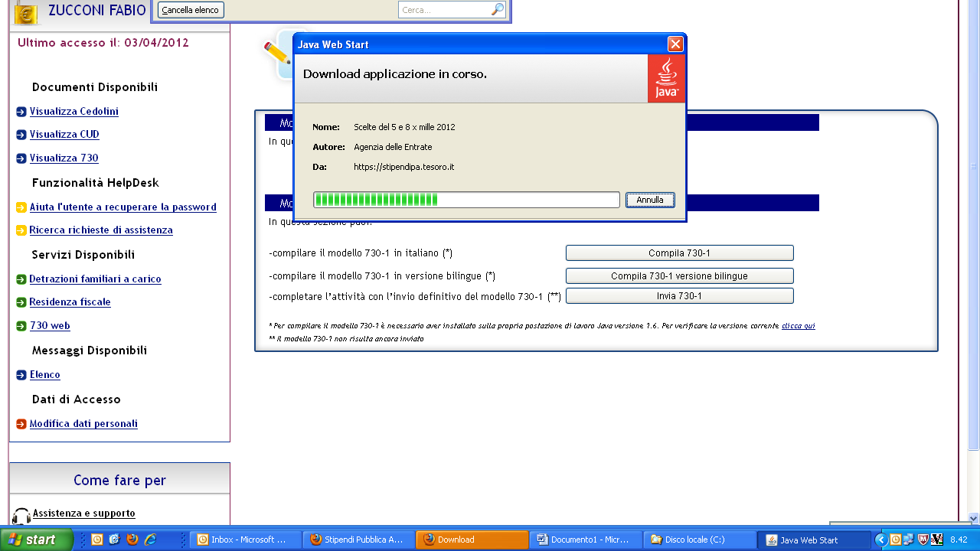Click Ultimo accesso il: 03/04/2012 text
The image size is (980, 551).
[103, 43]
